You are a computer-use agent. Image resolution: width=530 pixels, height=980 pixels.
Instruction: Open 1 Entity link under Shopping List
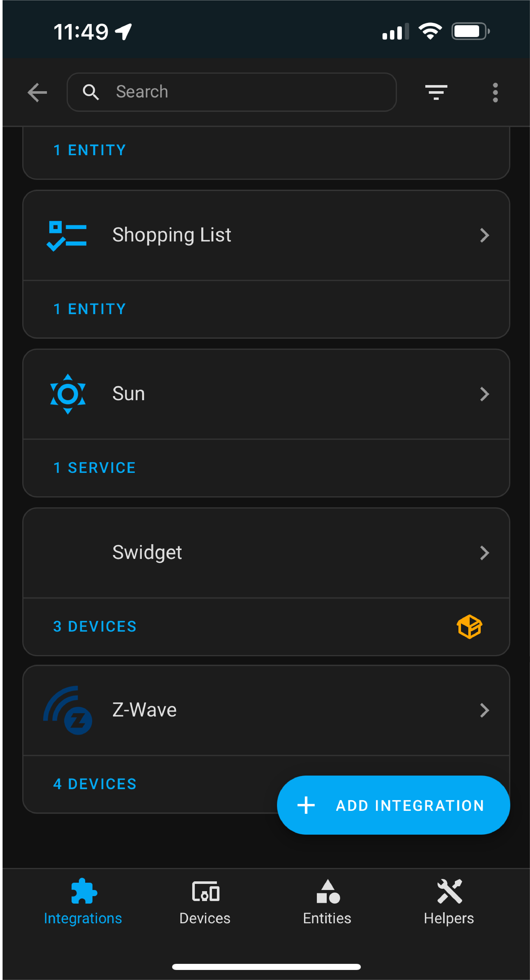(90, 309)
